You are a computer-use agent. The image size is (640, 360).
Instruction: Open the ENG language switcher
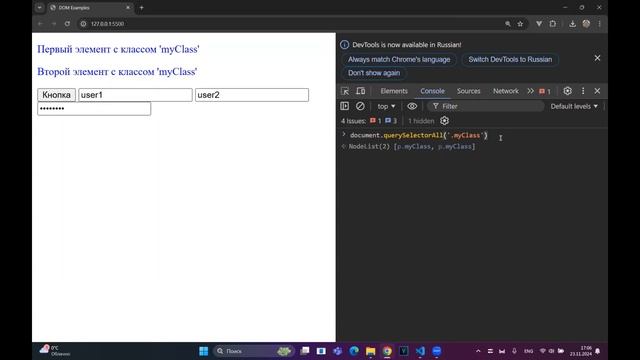[529, 351]
